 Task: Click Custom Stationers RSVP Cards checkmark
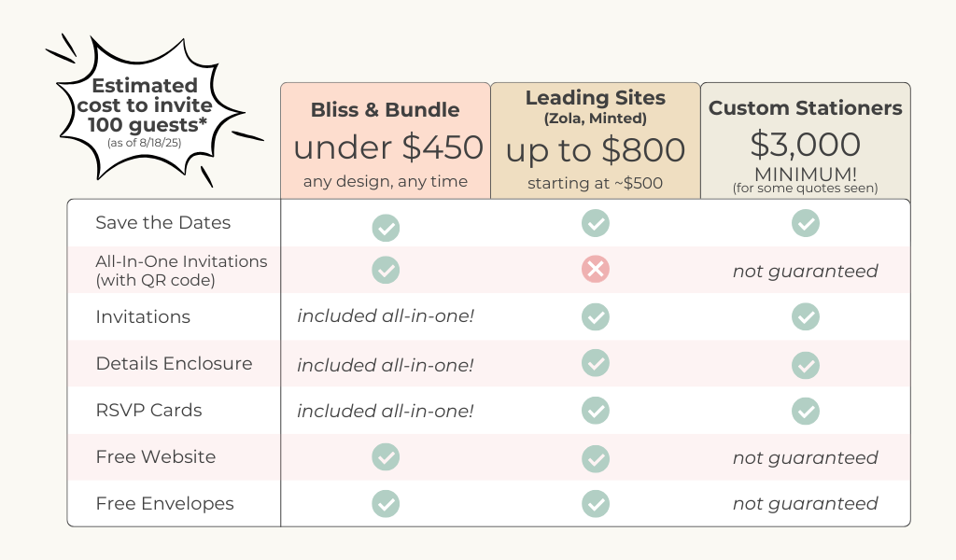[x=806, y=411]
